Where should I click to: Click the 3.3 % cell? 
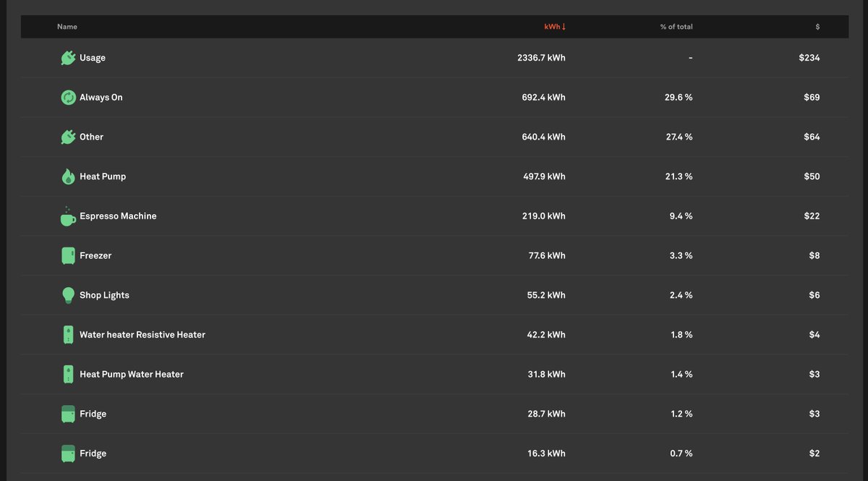pos(681,255)
